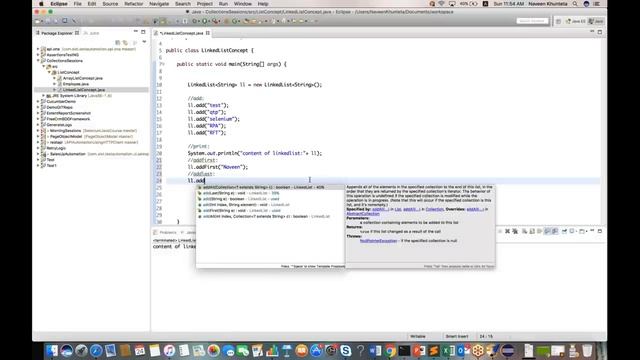
Task: Open App Store from the Dock
Action: [316, 351]
